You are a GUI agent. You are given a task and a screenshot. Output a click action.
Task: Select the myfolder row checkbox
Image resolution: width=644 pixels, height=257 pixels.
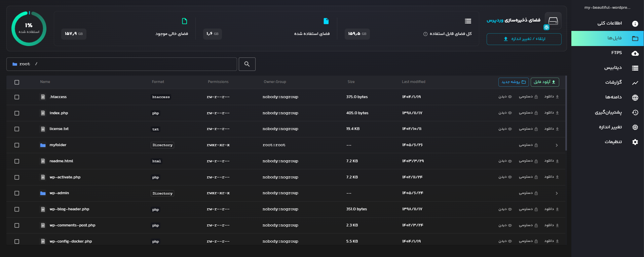point(17,145)
